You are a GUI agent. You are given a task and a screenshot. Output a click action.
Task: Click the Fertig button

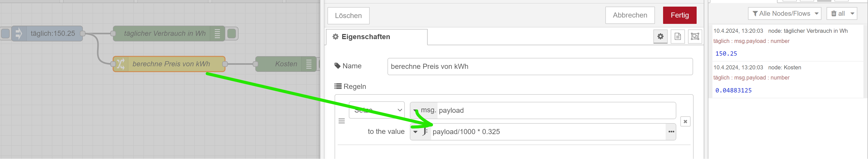coord(679,15)
